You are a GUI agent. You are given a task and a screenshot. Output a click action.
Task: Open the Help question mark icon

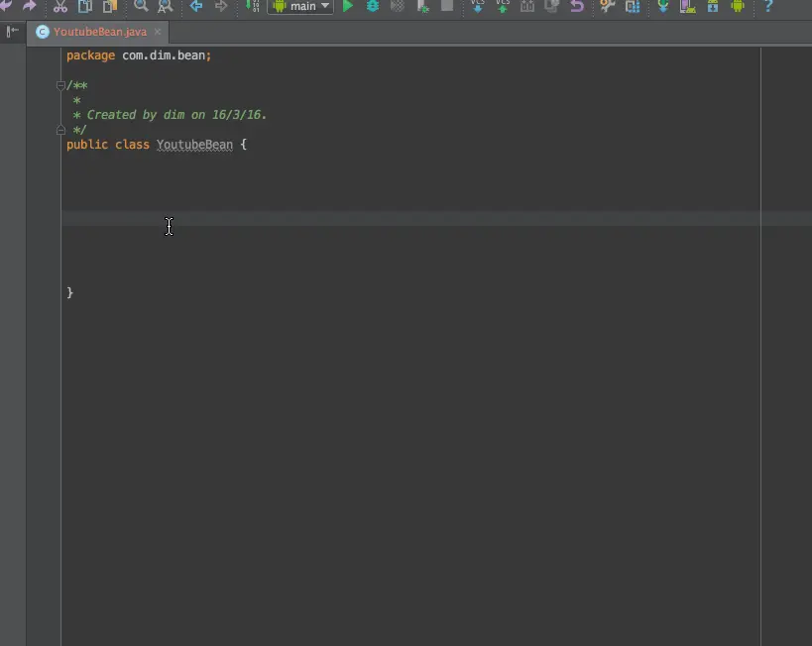tap(768, 6)
